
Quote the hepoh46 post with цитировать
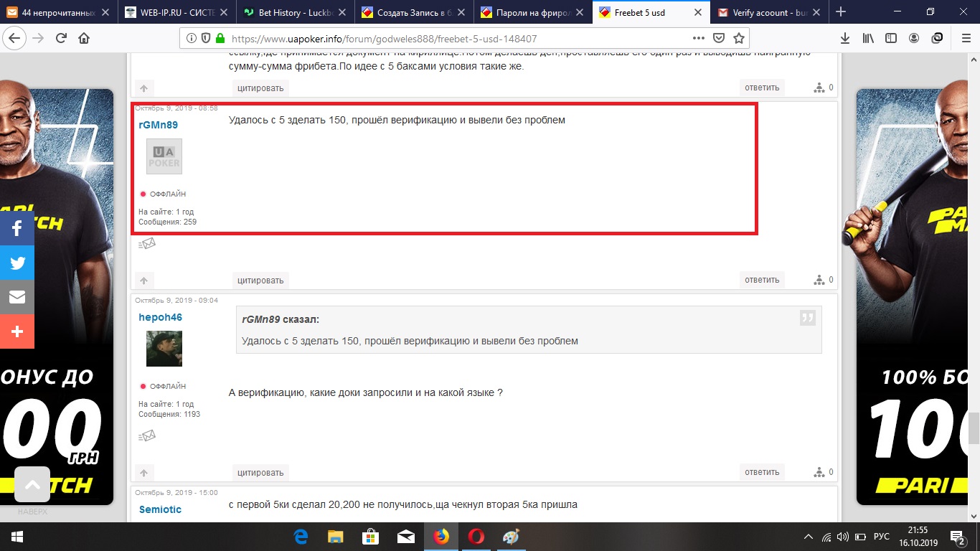pyautogui.click(x=260, y=473)
